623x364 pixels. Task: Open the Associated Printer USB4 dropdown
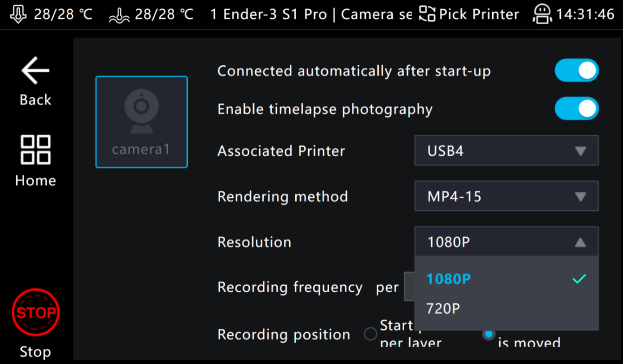coord(507,151)
